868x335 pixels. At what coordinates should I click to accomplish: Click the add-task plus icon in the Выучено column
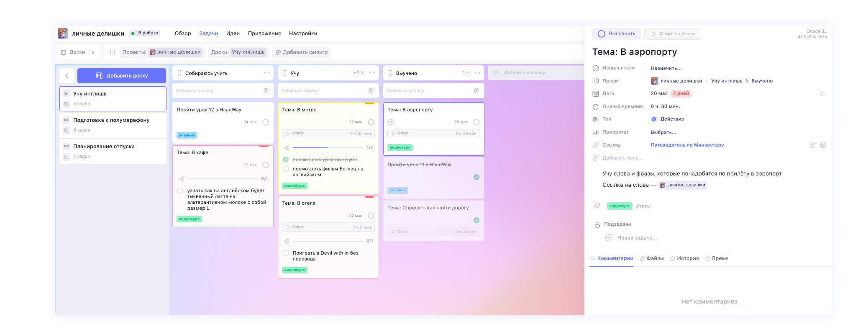476,90
